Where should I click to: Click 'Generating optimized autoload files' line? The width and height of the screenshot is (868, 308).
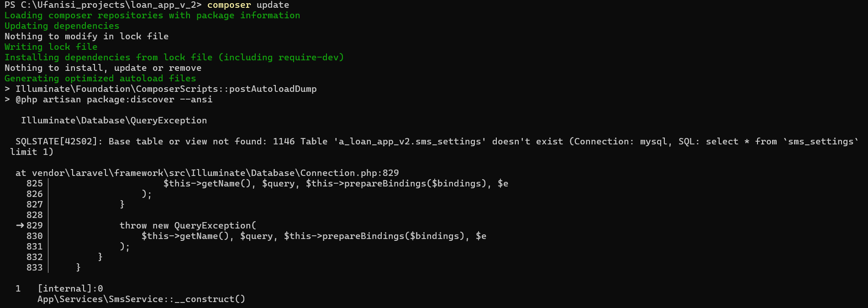tap(100, 79)
